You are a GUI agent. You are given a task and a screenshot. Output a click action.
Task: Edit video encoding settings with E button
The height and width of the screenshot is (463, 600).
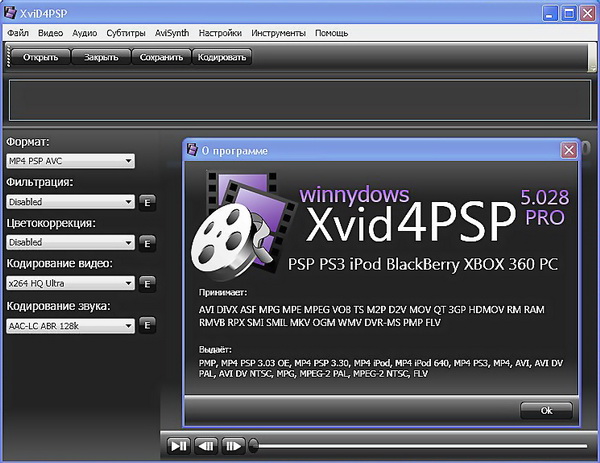[x=147, y=284]
